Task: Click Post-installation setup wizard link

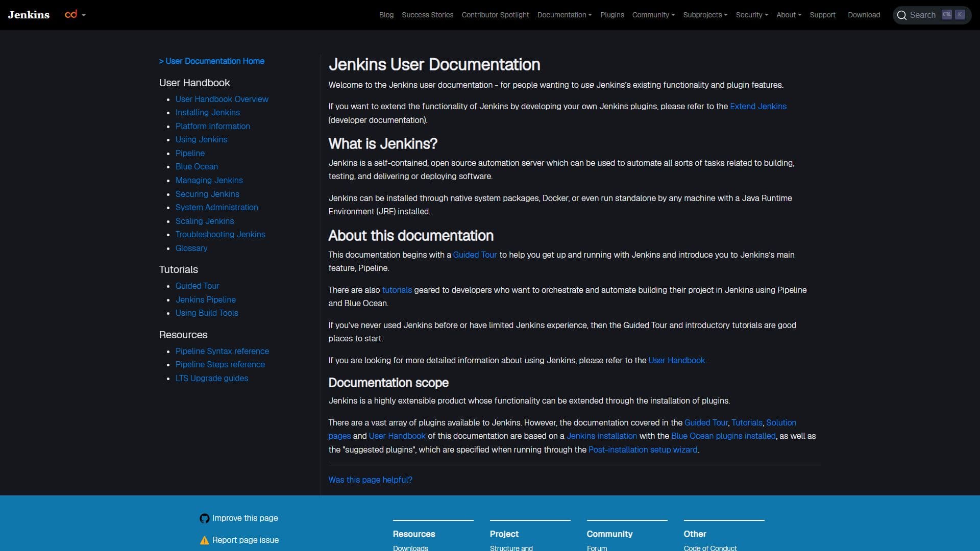Action: pos(643,449)
